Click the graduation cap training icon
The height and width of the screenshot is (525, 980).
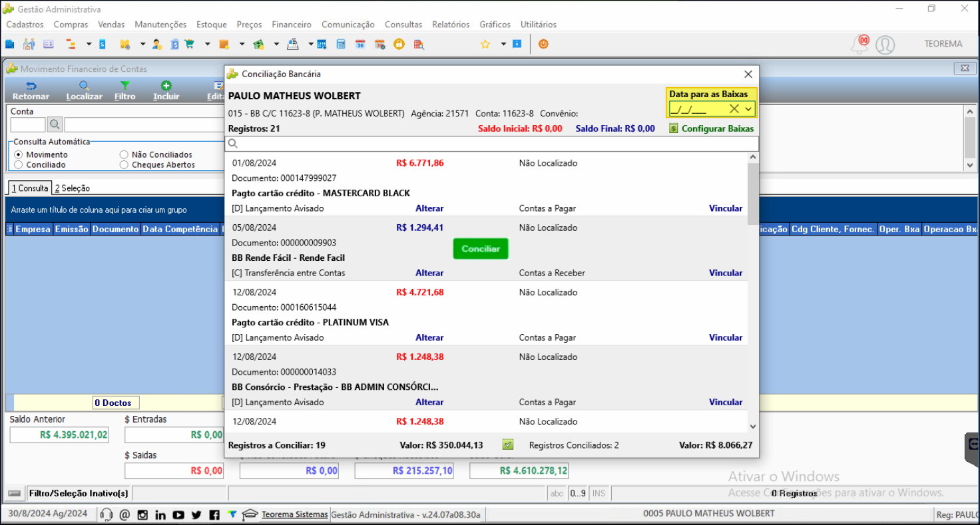(x=250, y=514)
